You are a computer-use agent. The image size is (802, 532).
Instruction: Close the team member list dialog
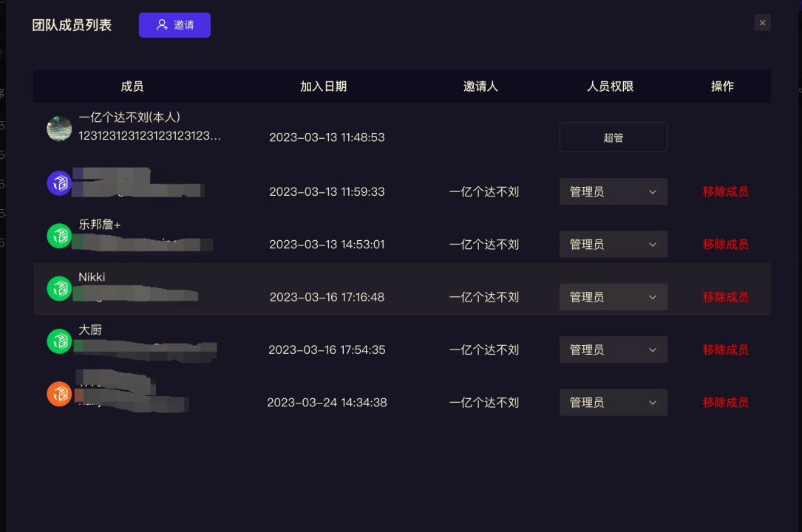(x=763, y=23)
